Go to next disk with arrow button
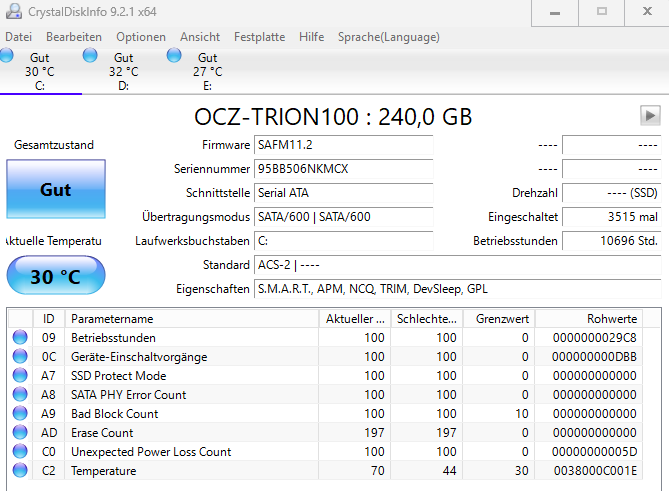This screenshot has height=491, width=669. [650, 116]
